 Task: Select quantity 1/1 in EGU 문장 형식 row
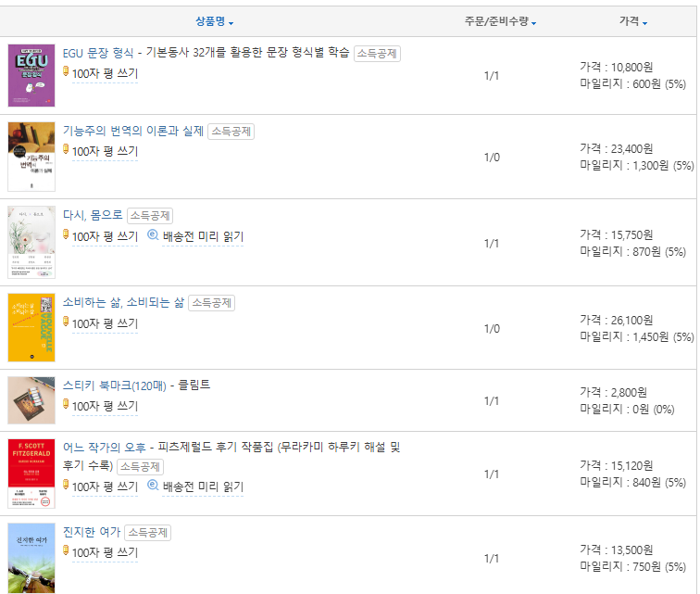[x=492, y=76]
